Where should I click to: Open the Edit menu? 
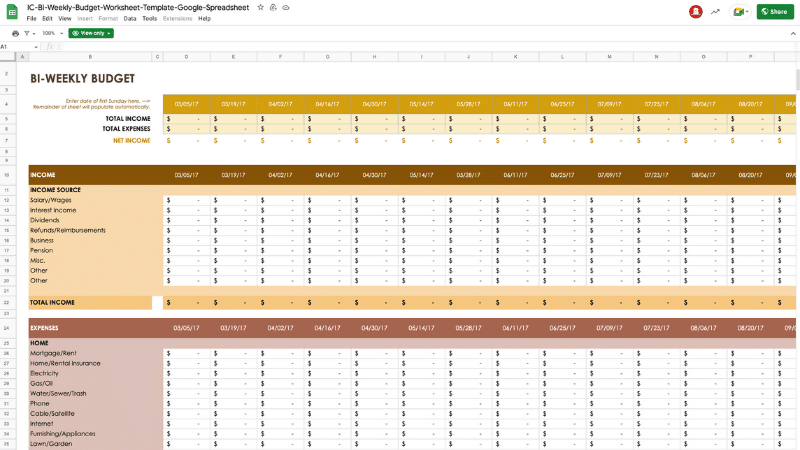coord(47,18)
